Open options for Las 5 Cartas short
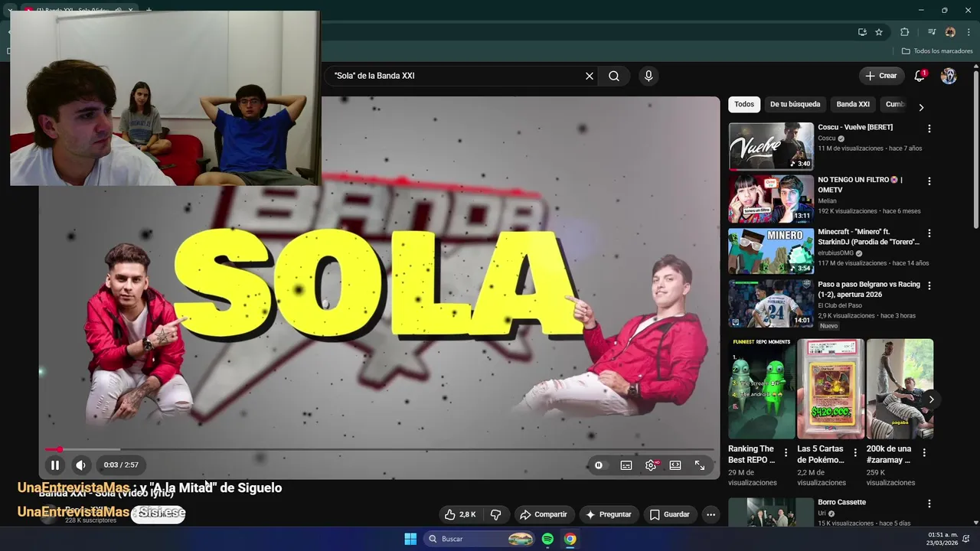The height and width of the screenshot is (551, 980). click(854, 452)
